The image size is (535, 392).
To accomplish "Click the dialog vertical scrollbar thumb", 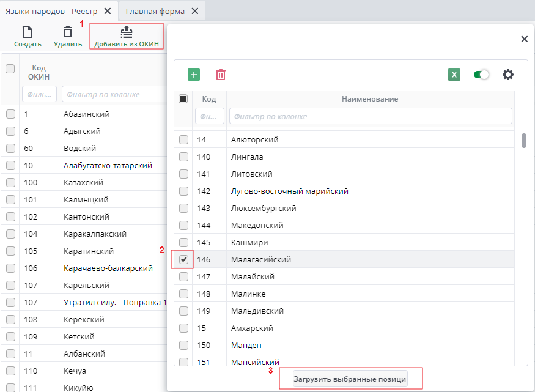I will pos(524,141).
